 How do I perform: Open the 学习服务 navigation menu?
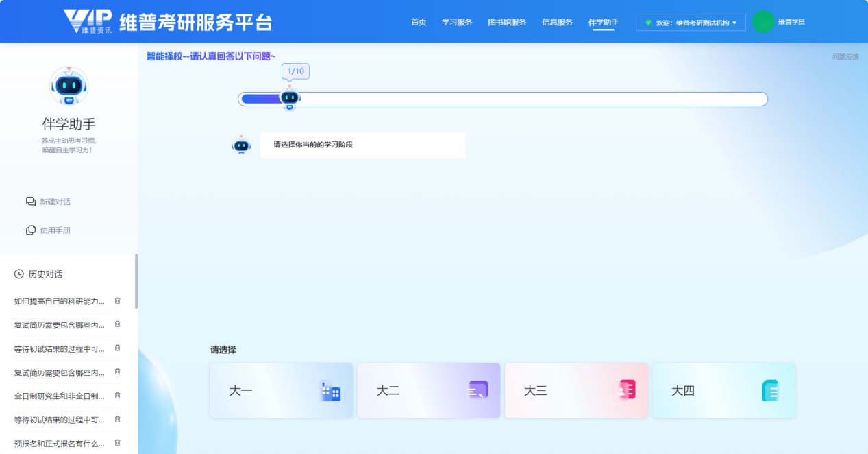(x=457, y=22)
